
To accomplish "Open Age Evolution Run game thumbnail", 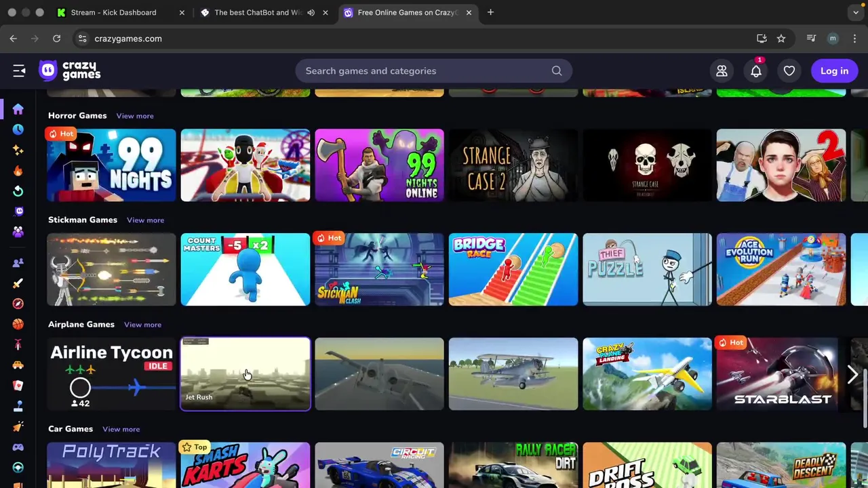I will click(781, 270).
